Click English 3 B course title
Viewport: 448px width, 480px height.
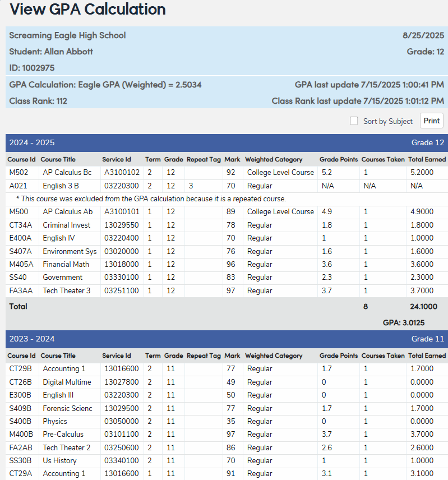[61, 186]
